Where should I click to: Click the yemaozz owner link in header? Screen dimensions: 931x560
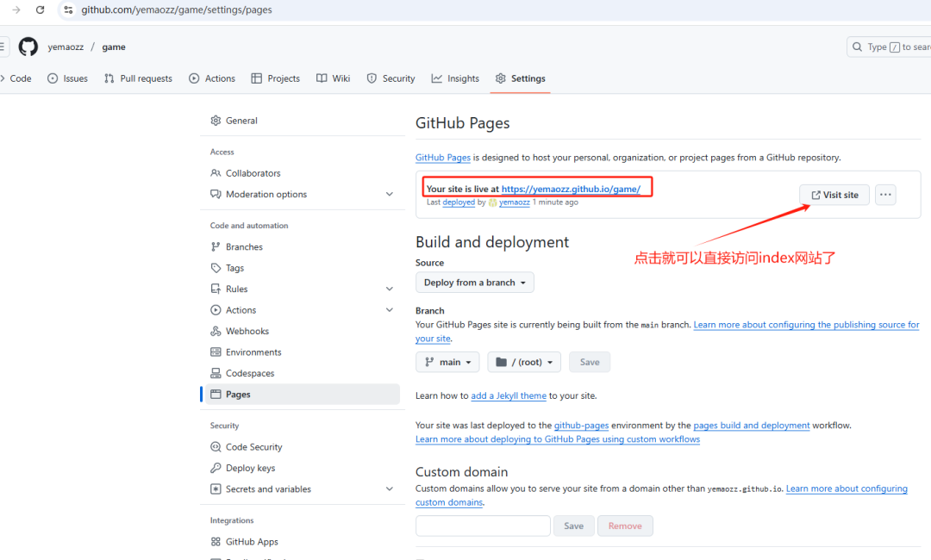point(66,47)
